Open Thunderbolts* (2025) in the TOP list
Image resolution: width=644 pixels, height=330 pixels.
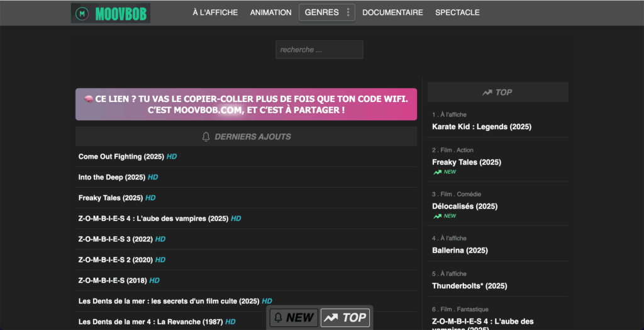(469, 286)
